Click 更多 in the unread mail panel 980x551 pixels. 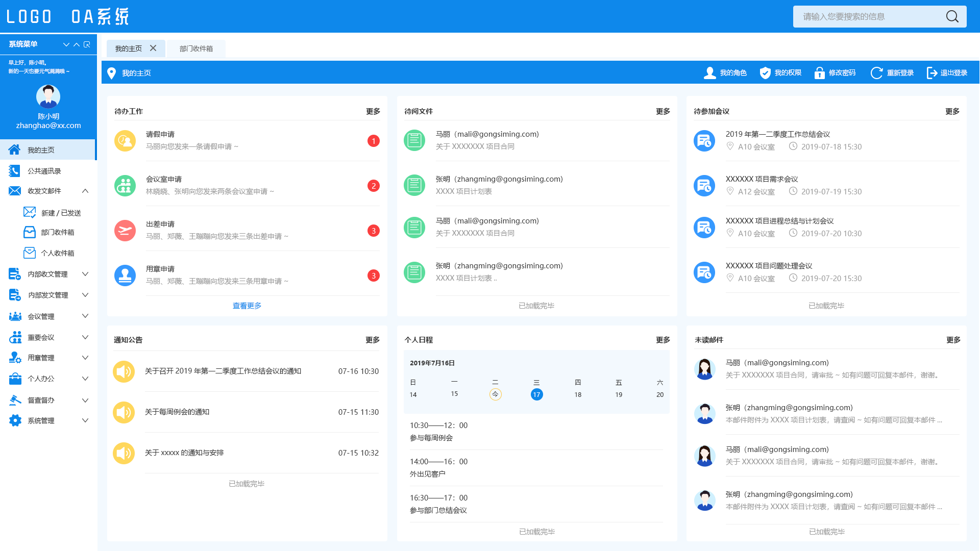coord(953,340)
